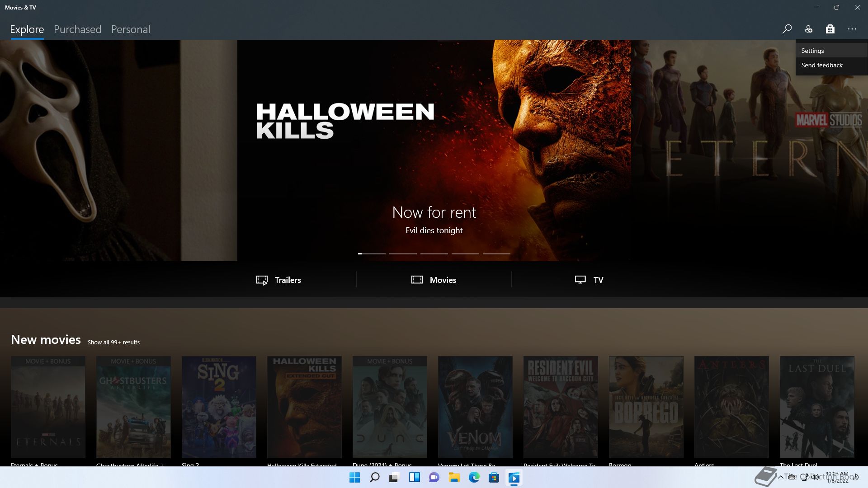This screenshot has width=868, height=488.
Task: Open the Eternals + Bonus movie poster
Action: 48,407
